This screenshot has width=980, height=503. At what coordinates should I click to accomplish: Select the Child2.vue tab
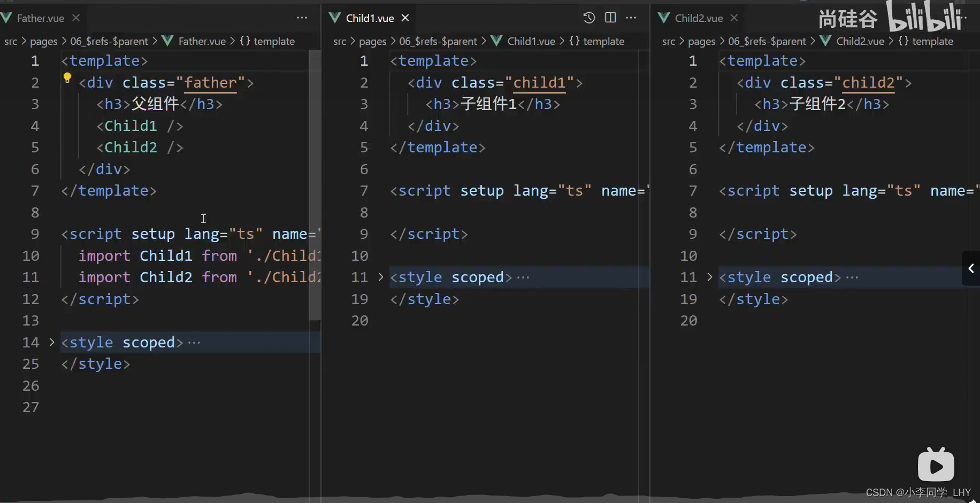[x=698, y=18]
